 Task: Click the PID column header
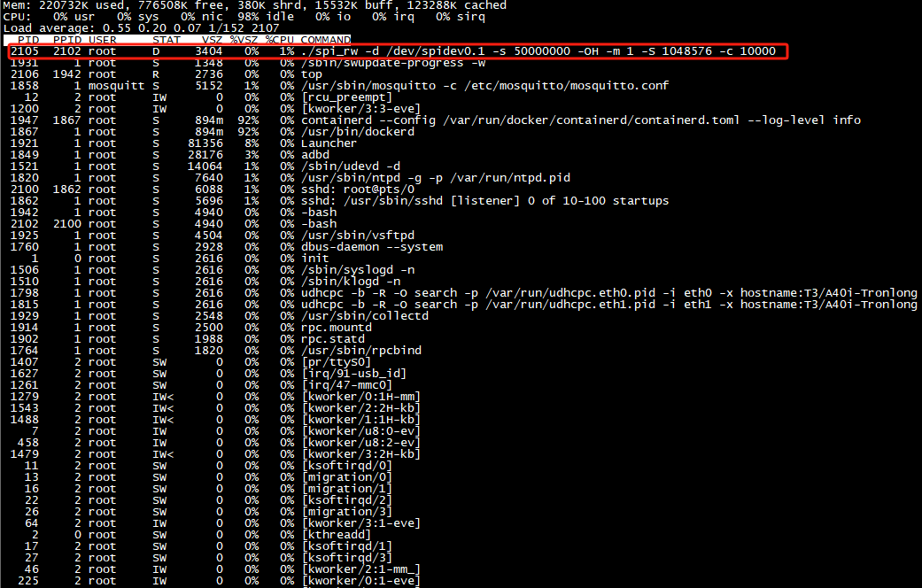click(26, 40)
